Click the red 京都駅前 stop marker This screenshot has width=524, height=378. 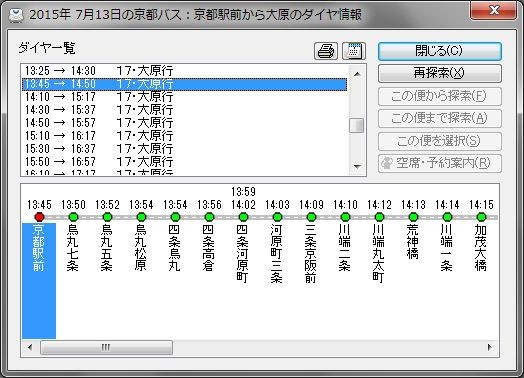39,217
